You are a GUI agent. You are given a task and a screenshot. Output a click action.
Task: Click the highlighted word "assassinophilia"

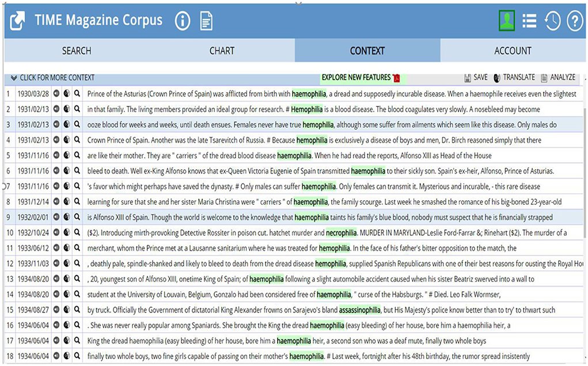[x=359, y=310]
